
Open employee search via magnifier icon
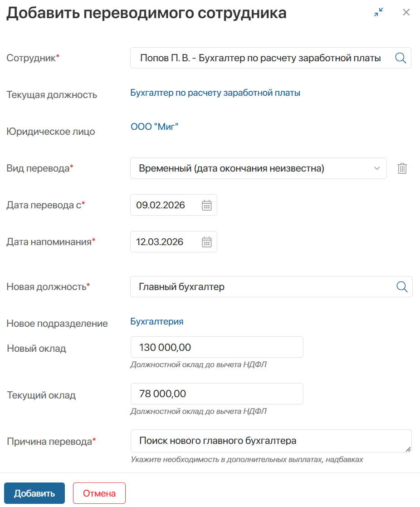click(400, 58)
